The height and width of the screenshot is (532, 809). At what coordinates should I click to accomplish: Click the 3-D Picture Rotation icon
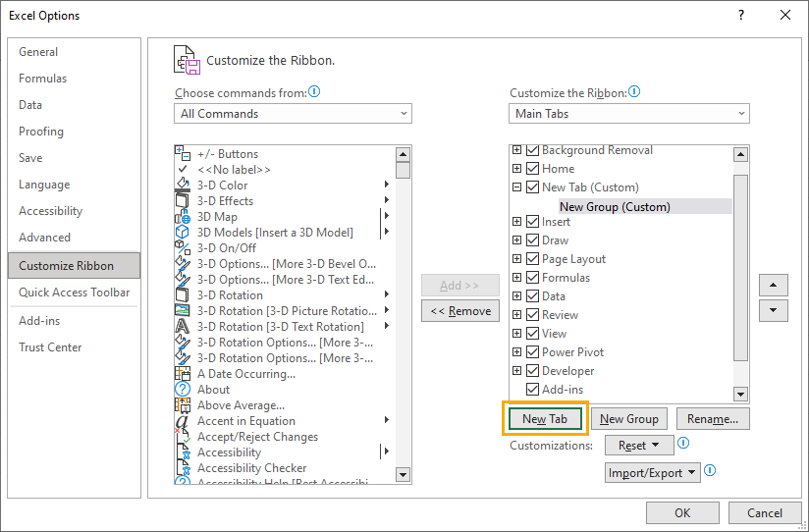[183, 310]
